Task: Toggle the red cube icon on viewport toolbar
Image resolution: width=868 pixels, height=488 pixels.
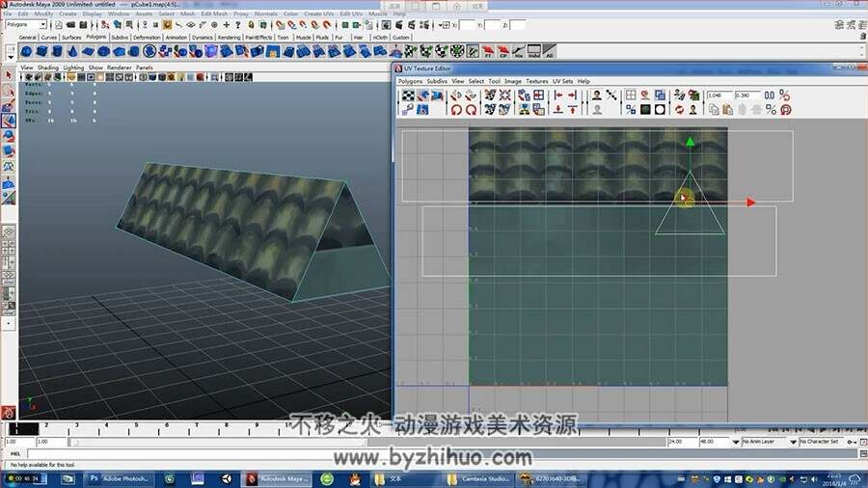Action: click(x=200, y=77)
